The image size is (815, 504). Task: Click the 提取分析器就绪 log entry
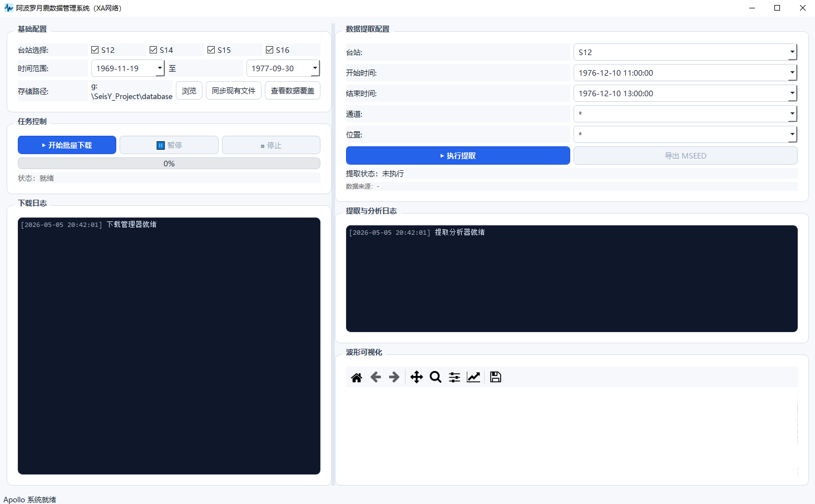(460, 233)
